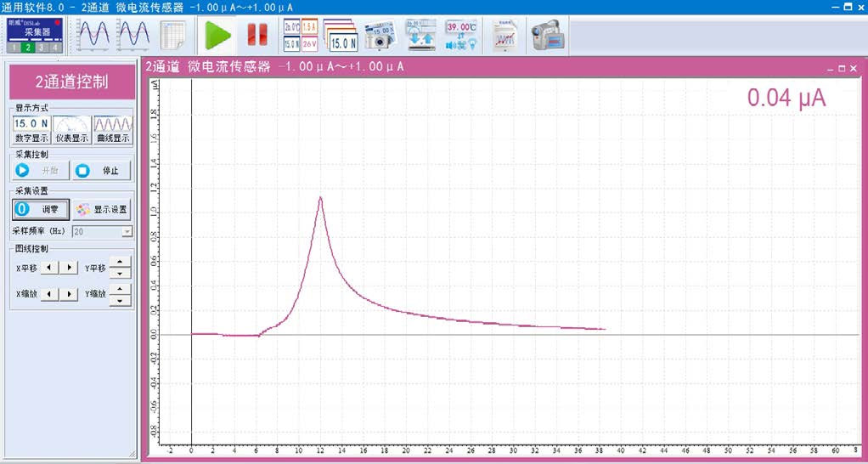The image size is (868, 464).
Task: Click the report chart document toolbar icon
Action: 505,35
